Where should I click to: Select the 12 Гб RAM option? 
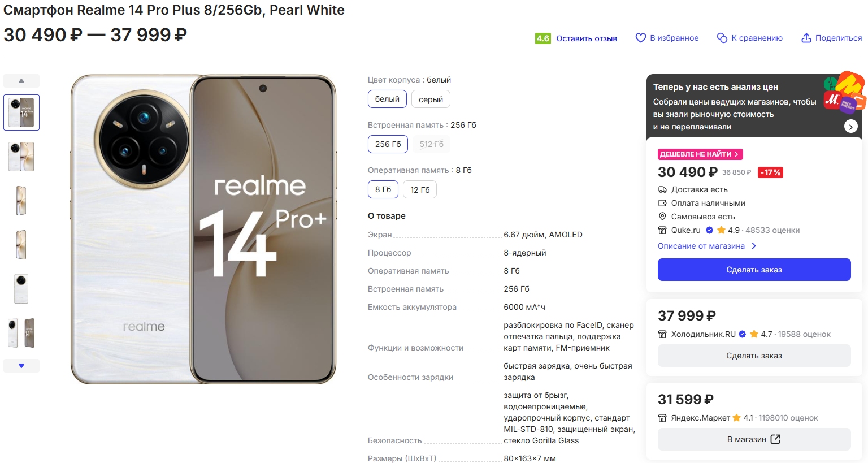point(420,189)
